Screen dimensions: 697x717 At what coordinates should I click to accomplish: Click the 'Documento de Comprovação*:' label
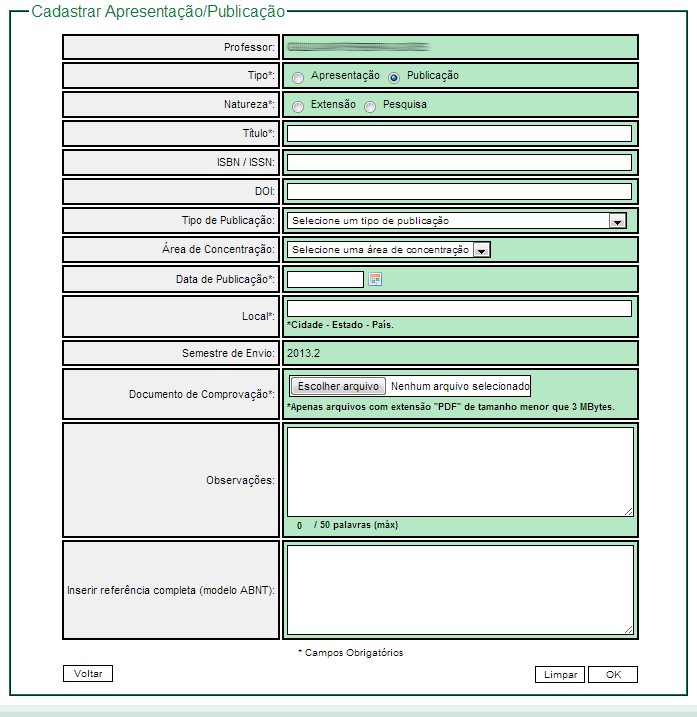point(202,394)
